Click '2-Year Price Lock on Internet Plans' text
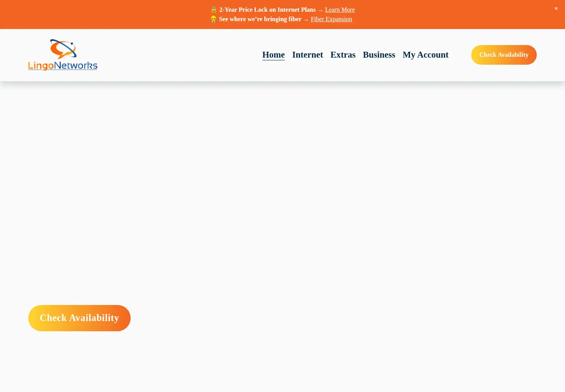Screen dimensions: 565x392 (267, 10)
